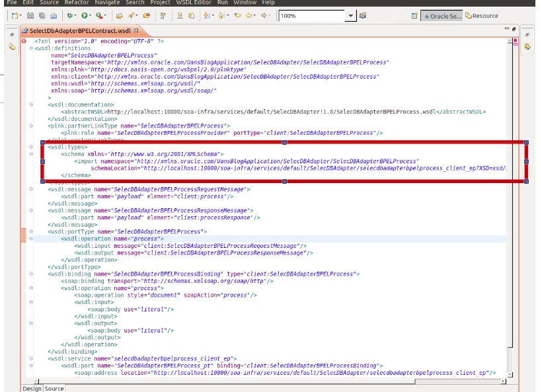
Task: Collapse the wsdl:portType element fold
Action: 31,231
